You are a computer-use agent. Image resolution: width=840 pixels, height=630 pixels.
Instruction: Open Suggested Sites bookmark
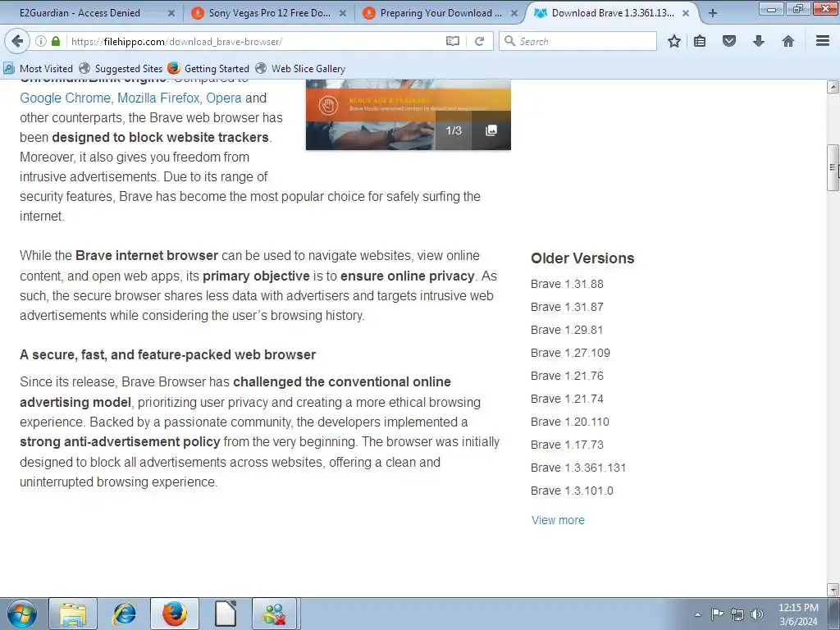point(121,69)
